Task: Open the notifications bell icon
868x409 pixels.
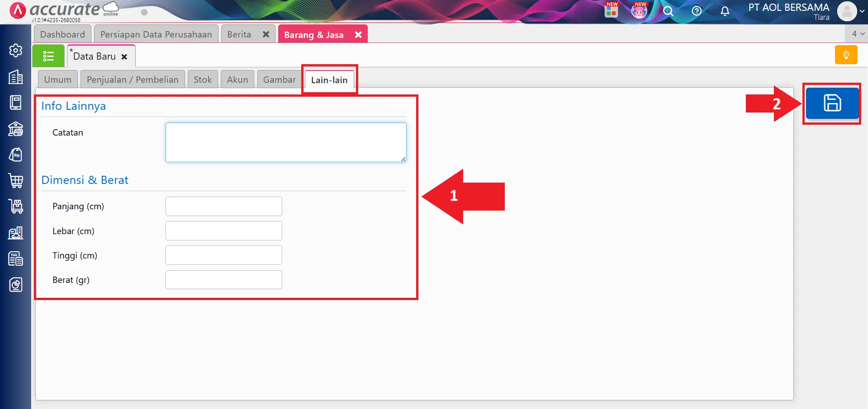Action: point(725,11)
